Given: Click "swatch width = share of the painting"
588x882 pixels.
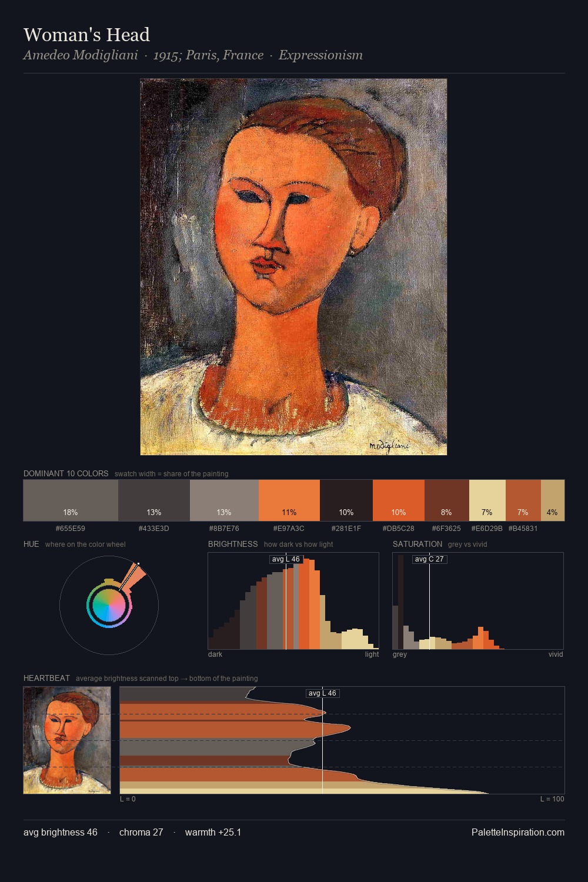Looking at the screenshot, I should pos(172,474).
